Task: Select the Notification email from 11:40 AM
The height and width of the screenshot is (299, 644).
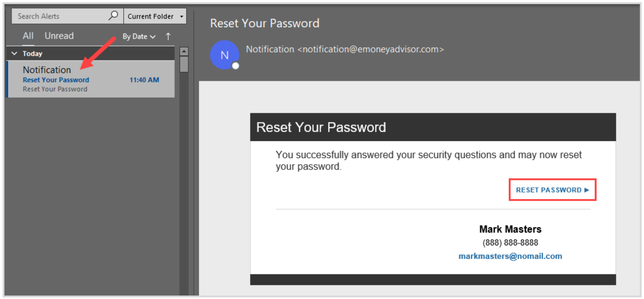Action: click(90, 79)
